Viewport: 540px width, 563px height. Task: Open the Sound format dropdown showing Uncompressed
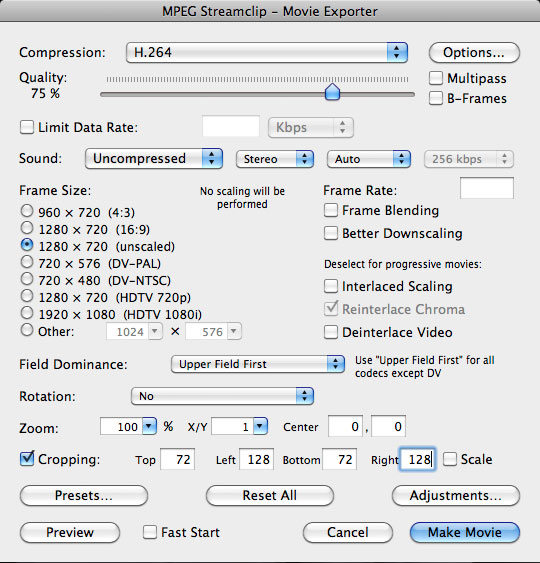coord(154,159)
